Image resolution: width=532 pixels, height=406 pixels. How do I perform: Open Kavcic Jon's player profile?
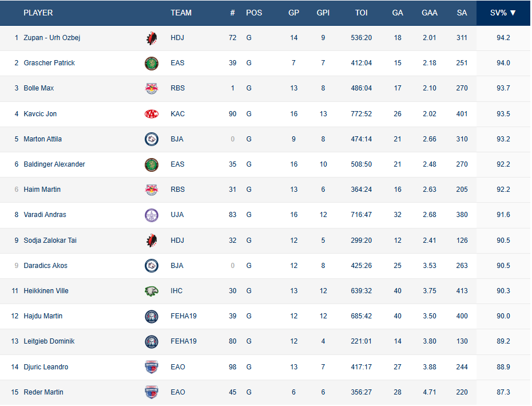click(40, 114)
